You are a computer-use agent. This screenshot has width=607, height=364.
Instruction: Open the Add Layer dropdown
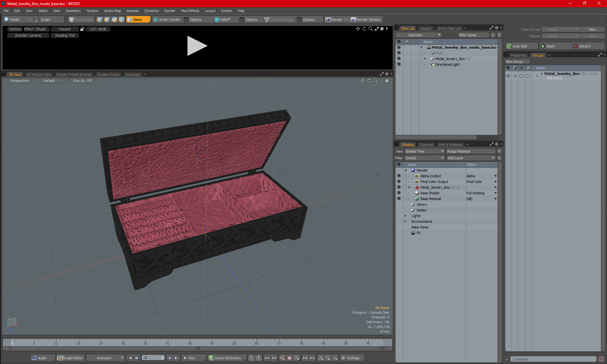coord(470,158)
